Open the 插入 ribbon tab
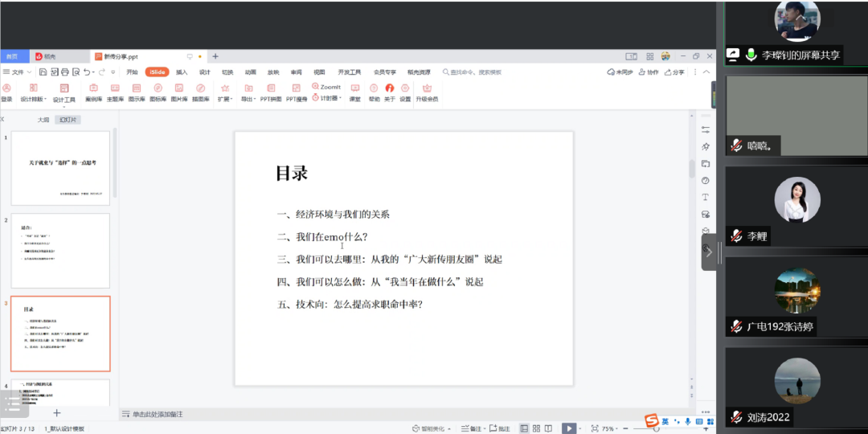The width and height of the screenshot is (868, 434). (x=182, y=72)
